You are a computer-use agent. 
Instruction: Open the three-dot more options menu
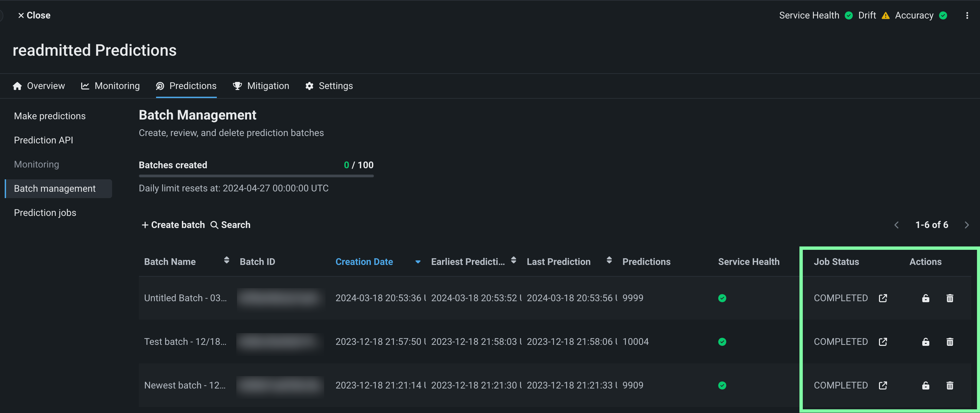point(967,15)
